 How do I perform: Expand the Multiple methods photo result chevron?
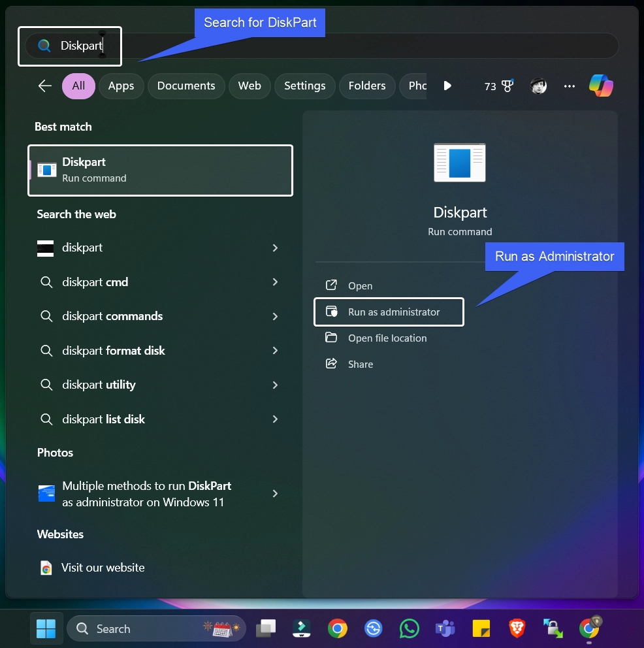tap(275, 493)
